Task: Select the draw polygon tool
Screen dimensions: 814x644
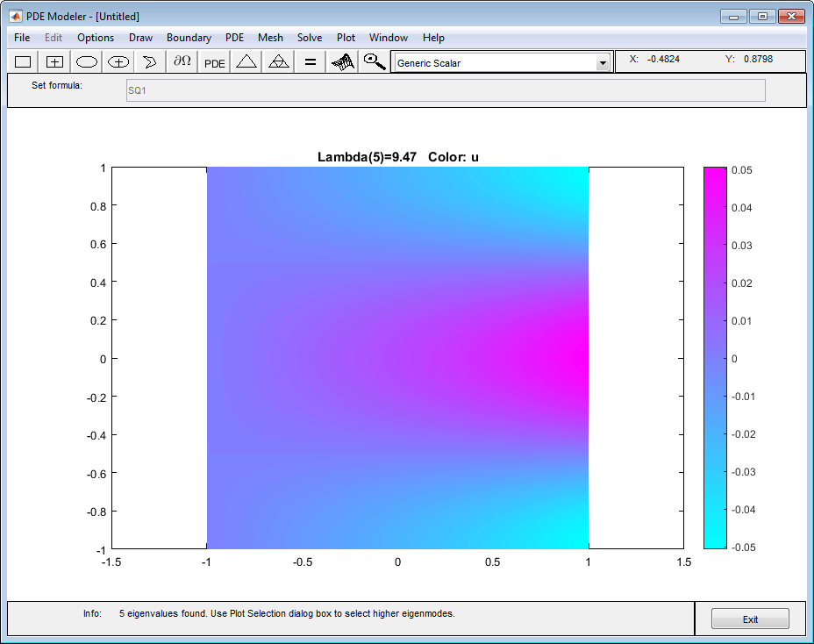Action: pos(150,62)
